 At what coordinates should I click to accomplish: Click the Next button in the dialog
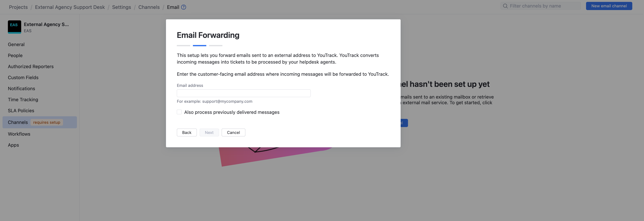209,132
